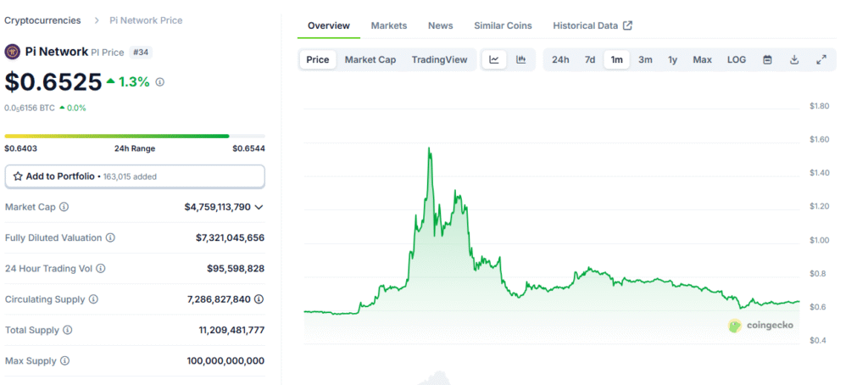Click the $7,321,045,656 valuation value
This screenshot has width=868, height=385.
click(230, 237)
